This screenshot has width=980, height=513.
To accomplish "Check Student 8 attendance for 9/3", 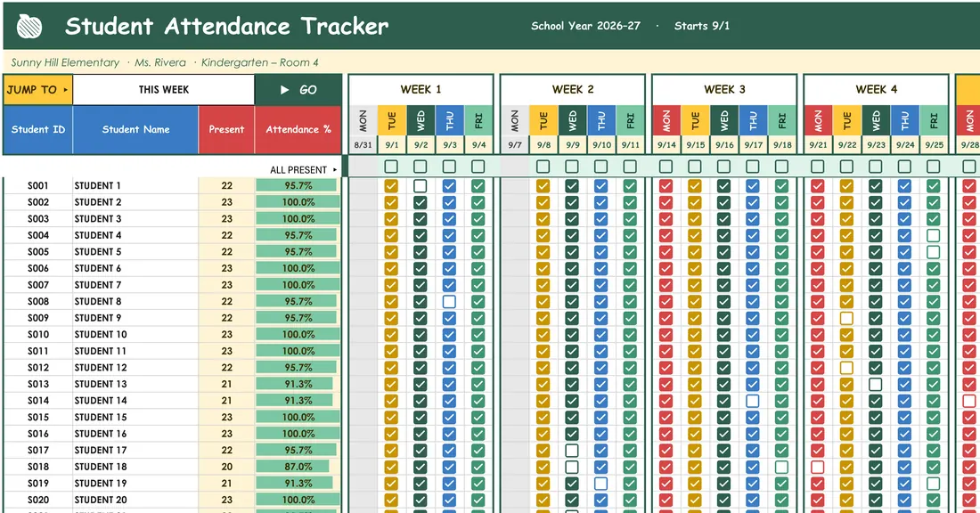I will click(449, 301).
